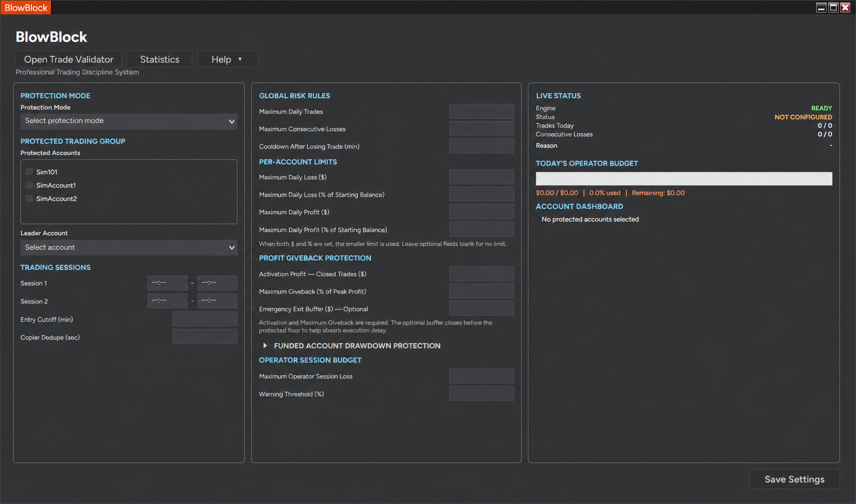856x504 pixels.
Task: Close the BlowBlock window
Action: click(x=845, y=7)
